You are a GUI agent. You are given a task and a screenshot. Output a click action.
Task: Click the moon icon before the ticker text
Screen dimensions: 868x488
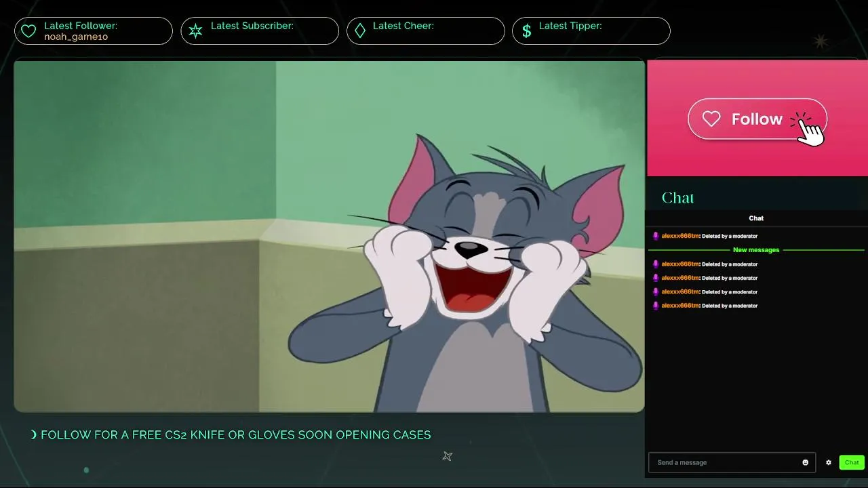click(x=34, y=435)
